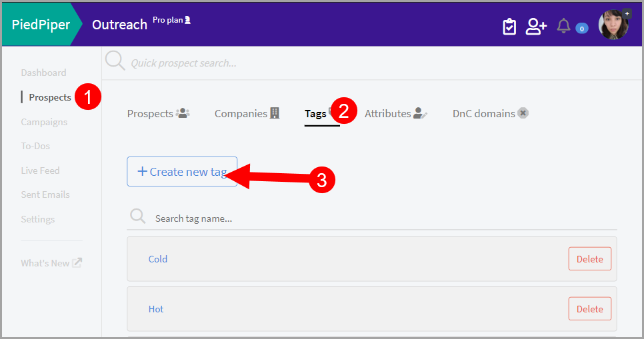Open Campaigns in the sidebar
This screenshot has height=339, width=644.
click(x=44, y=122)
